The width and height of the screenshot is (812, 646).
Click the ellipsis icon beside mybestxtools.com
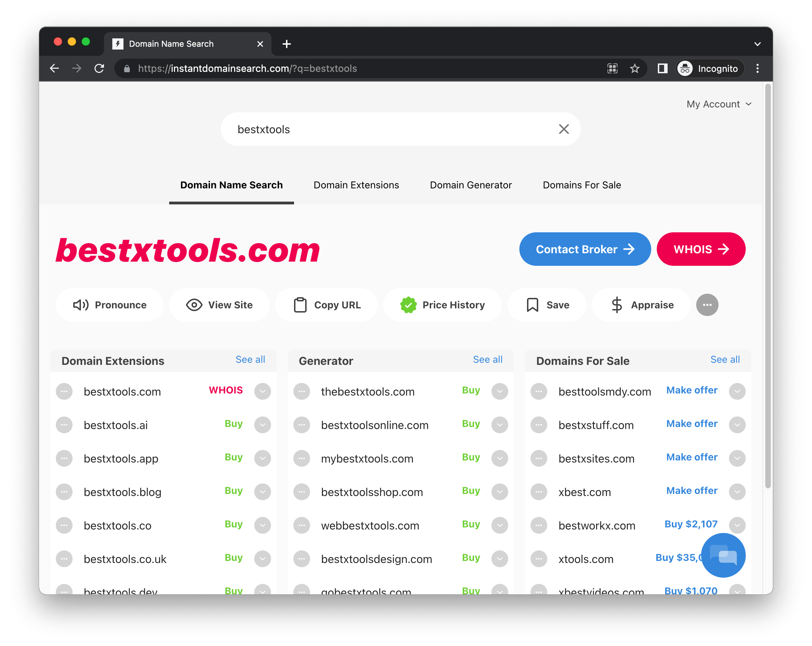302,458
